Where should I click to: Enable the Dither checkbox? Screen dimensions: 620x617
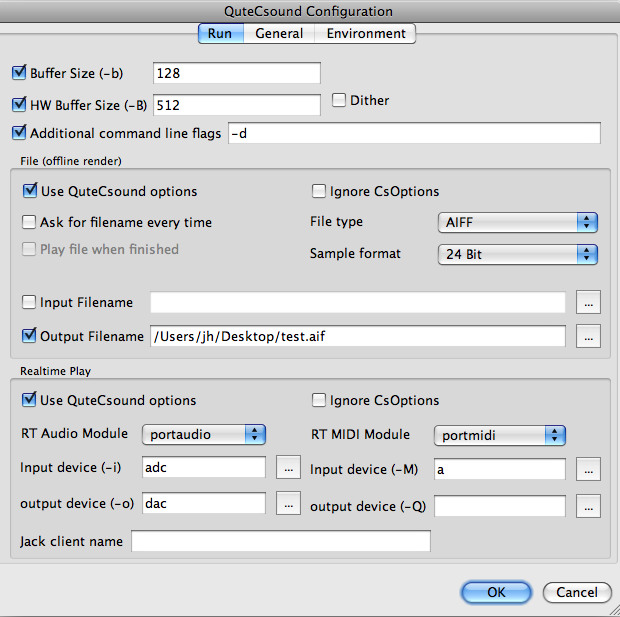(339, 100)
